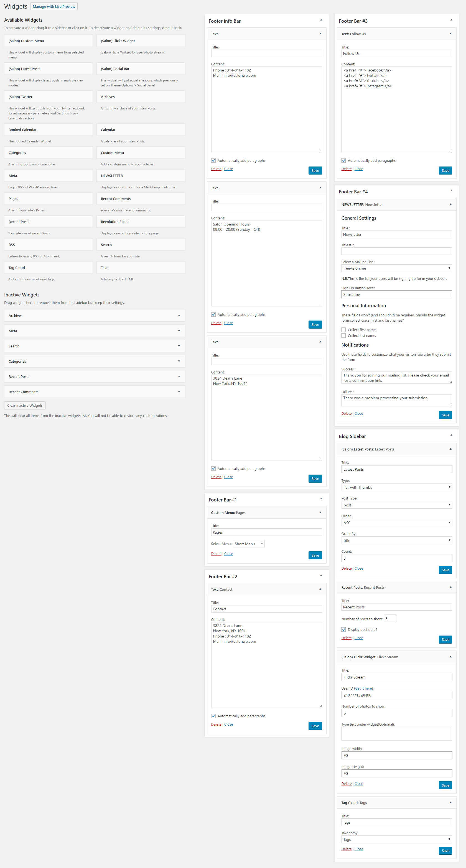Delete the Flickr Stream widget
Viewport: 466px width, 868px height.
pyautogui.click(x=346, y=784)
